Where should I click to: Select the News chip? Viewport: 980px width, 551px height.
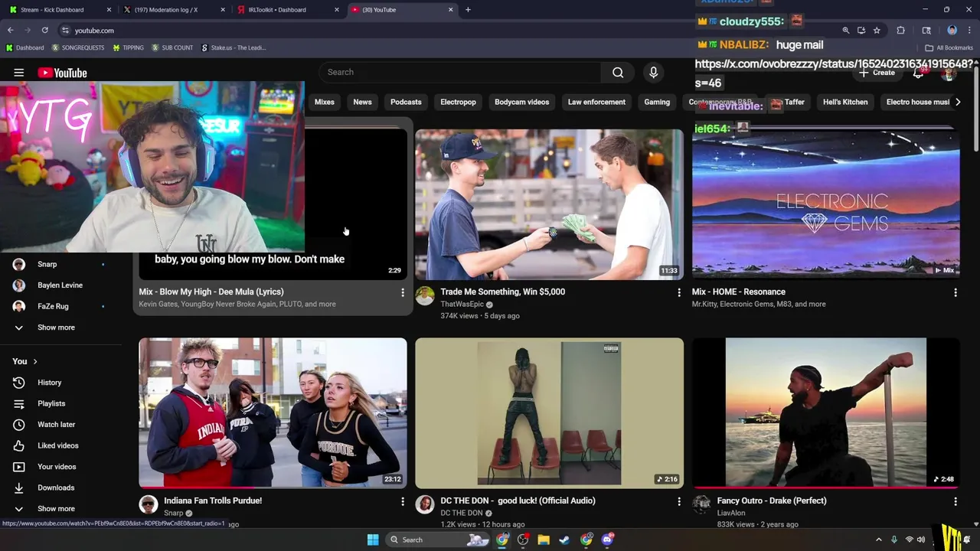click(x=362, y=102)
